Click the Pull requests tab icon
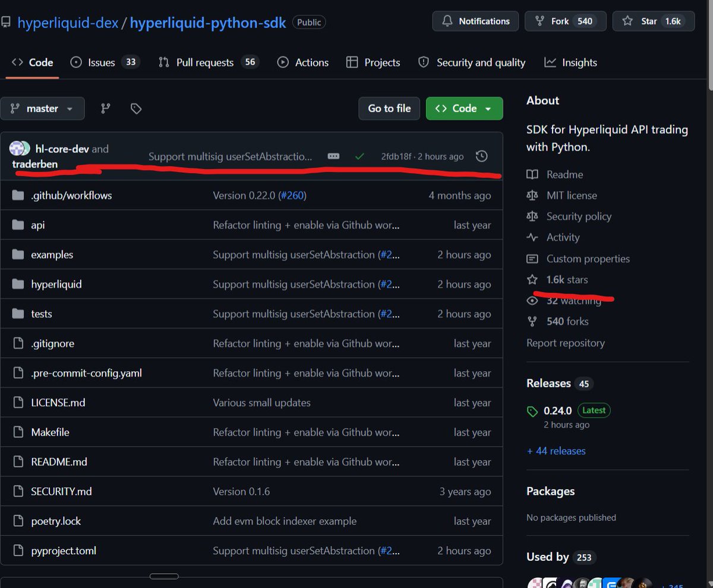This screenshot has width=713, height=588. pos(164,62)
